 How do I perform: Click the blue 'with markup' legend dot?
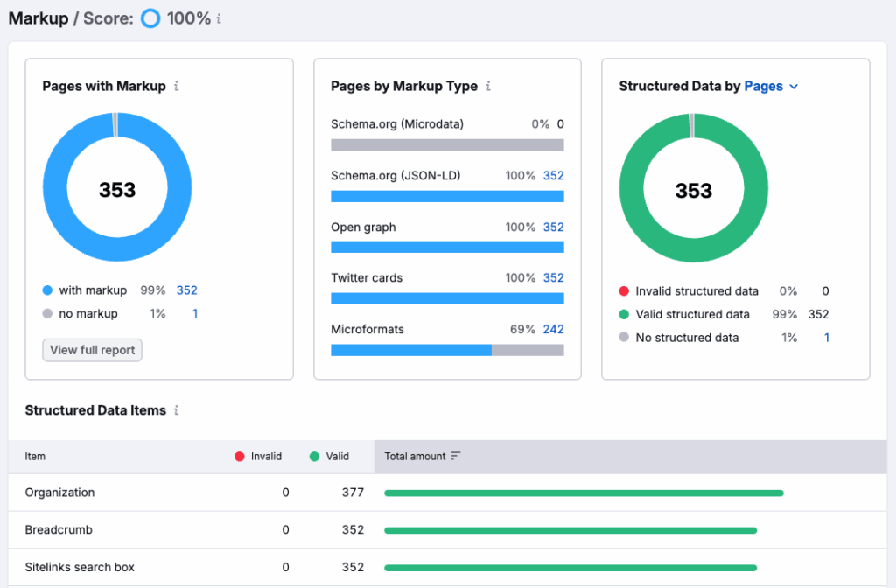(x=47, y=290)
